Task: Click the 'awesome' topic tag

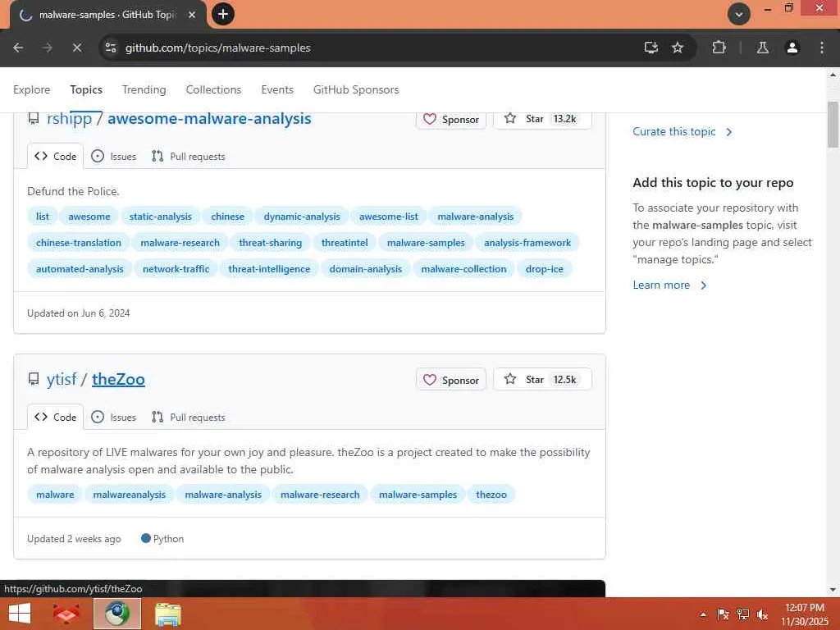Action: click(89, 217)
